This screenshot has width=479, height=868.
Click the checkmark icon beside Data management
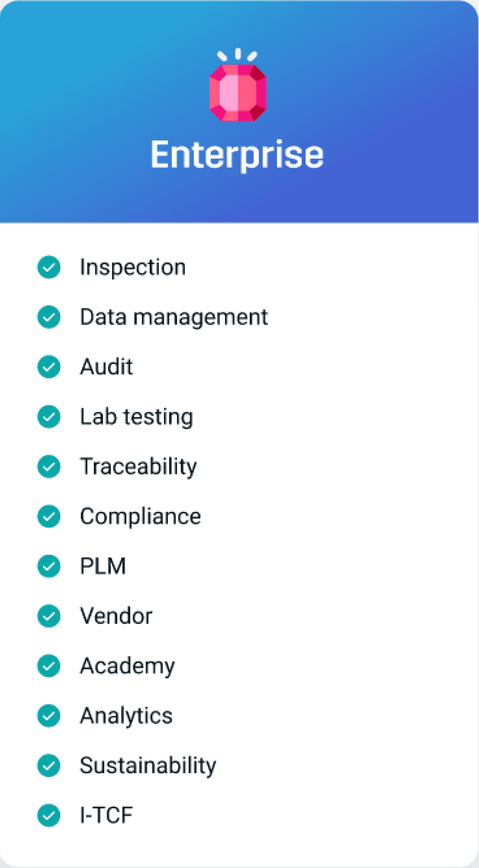click(49, 317)
